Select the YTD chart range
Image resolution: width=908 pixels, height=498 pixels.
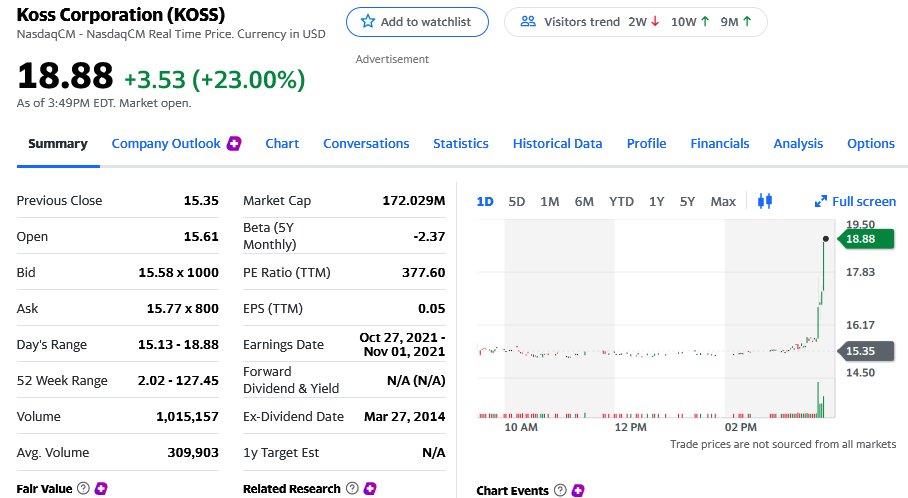click(x=621, y=202)
